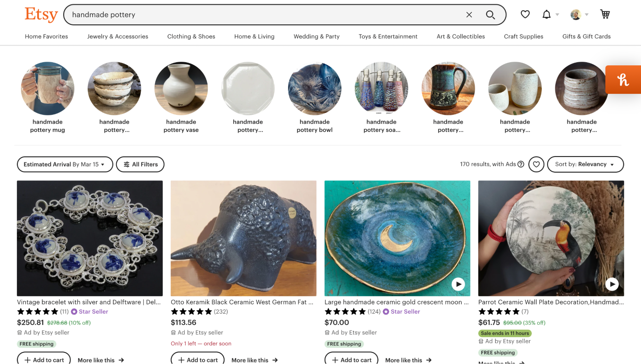This screenshot has height=364, width=641.
Task: Open the Favorites heart icon in header
Action: [x=525, y=14]
